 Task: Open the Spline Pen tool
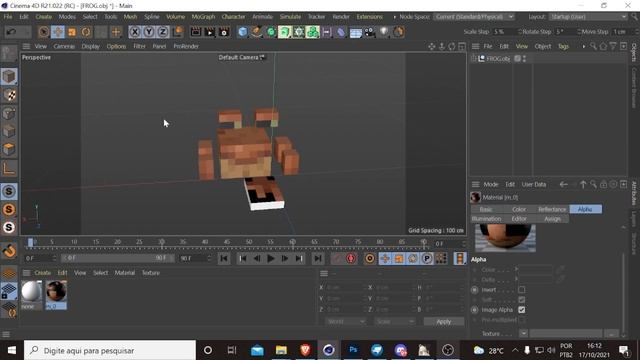click(x=257, y=32)
